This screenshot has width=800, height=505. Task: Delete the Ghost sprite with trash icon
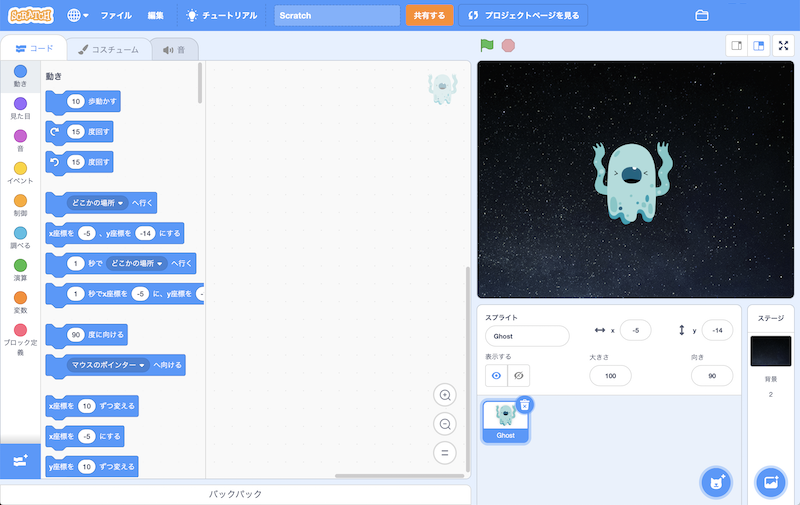(x=524, y=405)
